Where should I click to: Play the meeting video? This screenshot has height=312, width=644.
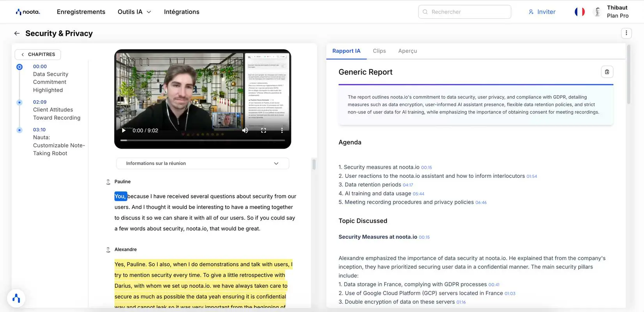click(x=124, y=130)
